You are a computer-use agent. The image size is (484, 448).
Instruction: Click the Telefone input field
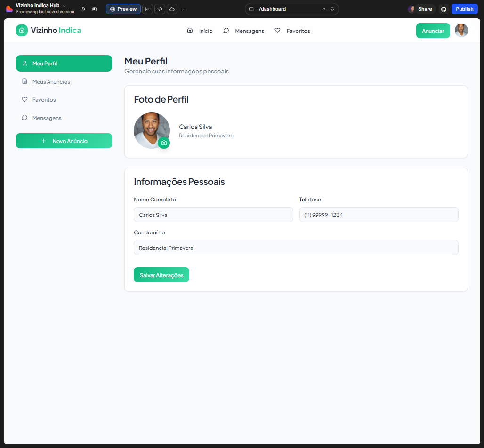click(379, 215)
